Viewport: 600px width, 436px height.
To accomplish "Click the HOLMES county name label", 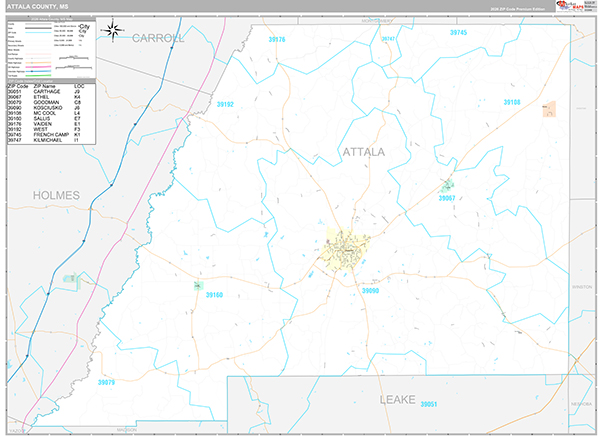I will (x=55, y=194).
